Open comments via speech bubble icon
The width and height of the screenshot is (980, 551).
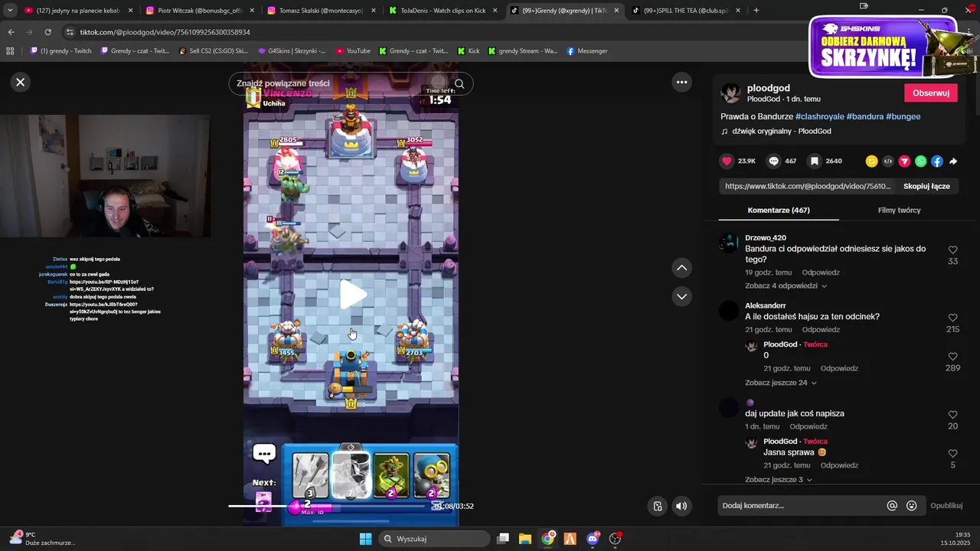(774, 161)
